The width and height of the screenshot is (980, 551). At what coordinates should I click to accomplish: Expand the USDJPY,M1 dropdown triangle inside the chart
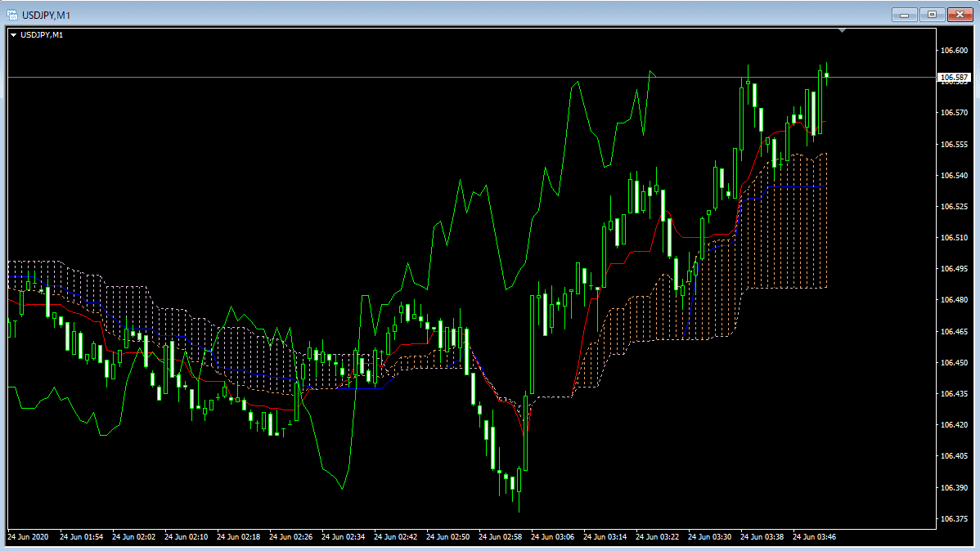click(13, 35)
